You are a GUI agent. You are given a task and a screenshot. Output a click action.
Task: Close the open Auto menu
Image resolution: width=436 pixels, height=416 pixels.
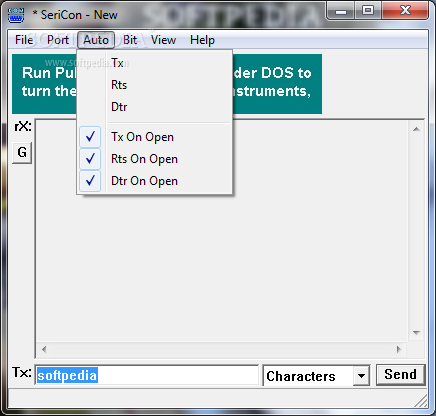96,40
